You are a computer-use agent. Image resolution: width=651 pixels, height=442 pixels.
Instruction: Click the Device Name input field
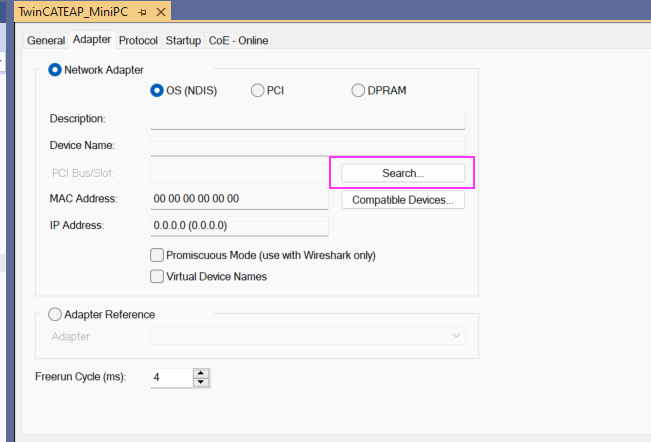308,146
